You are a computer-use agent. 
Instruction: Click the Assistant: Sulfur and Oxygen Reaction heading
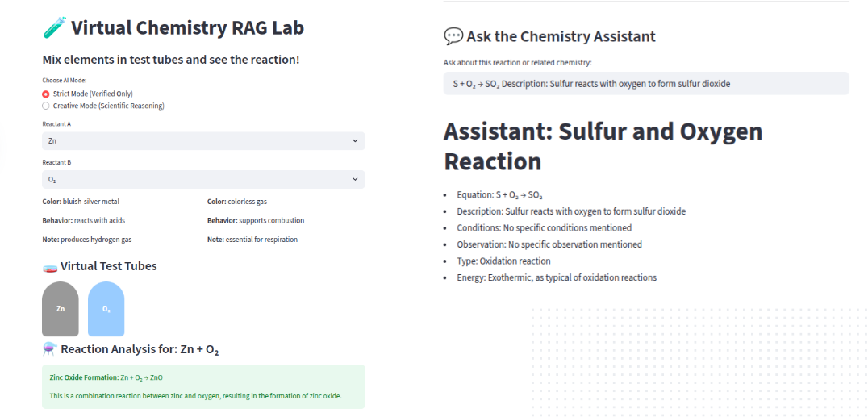pos(603,146)
